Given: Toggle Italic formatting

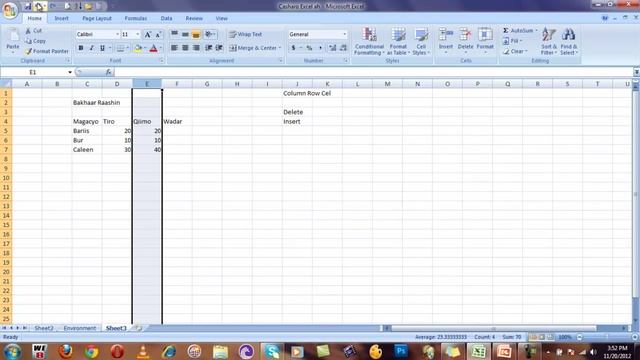Looking at the screenshot, I should click(91, 48).
